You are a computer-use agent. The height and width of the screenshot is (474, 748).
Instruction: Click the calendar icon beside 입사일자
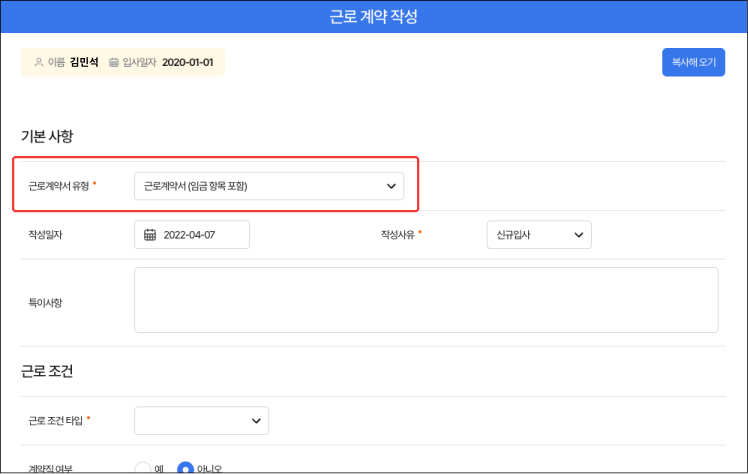coord(115,62)
